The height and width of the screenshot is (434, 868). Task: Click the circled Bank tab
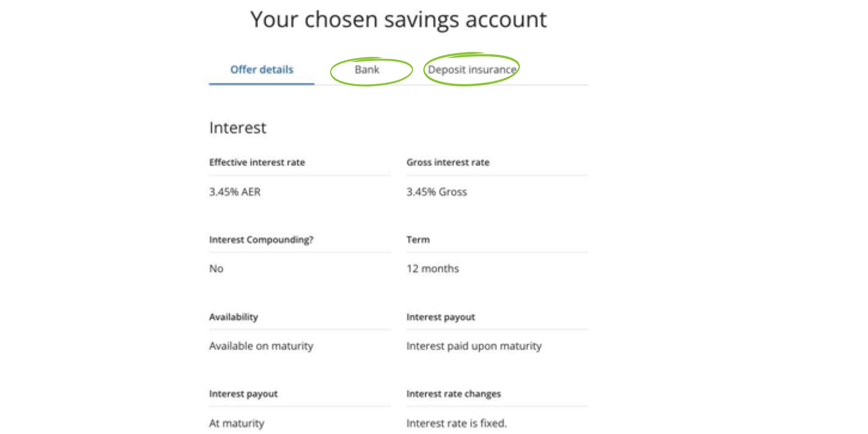click(x=367, y=70)
